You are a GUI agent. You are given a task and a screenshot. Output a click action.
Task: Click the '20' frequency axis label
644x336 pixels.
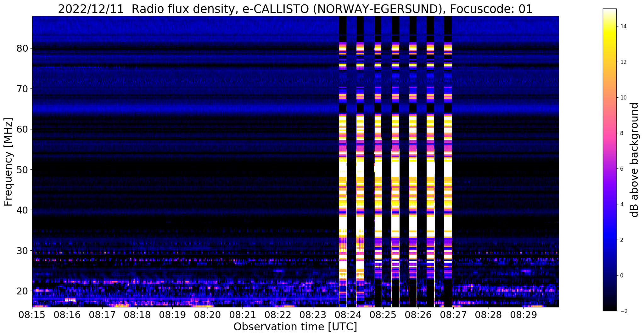pos(22,291)
